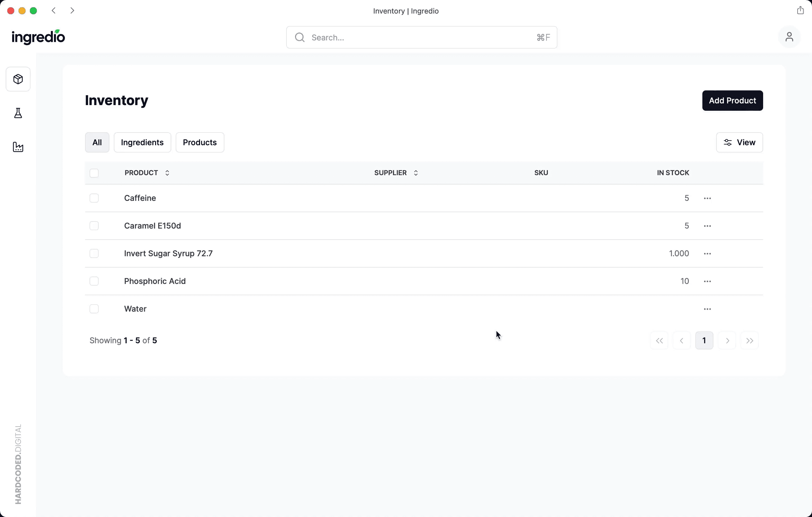The width and height of the screenshot is (812, 517).
Task: Navigate to next page using arrow
Action: click(727, 340)
